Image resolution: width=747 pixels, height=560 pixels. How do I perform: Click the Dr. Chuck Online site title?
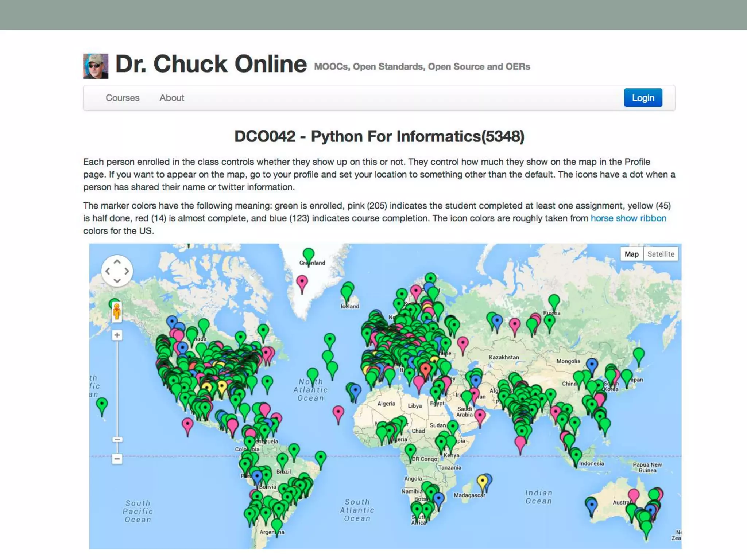pyautogui.click(x=211, y=64)
